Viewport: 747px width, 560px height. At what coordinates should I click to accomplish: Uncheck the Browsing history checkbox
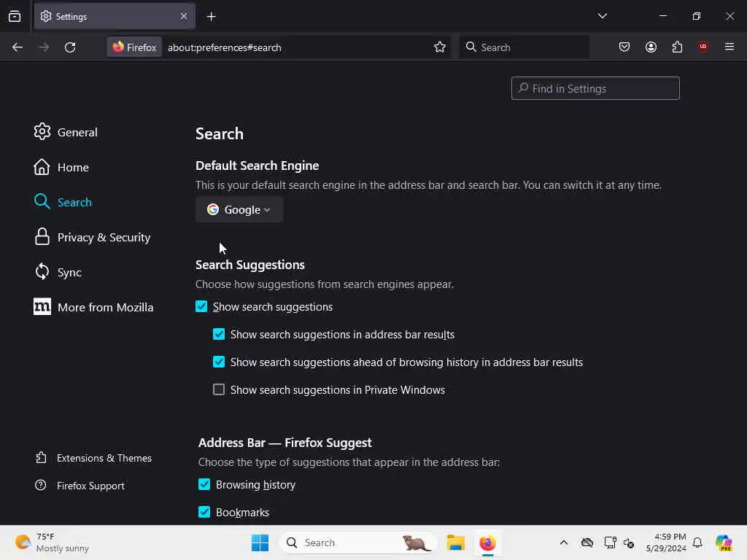click(x=204, y=484)
